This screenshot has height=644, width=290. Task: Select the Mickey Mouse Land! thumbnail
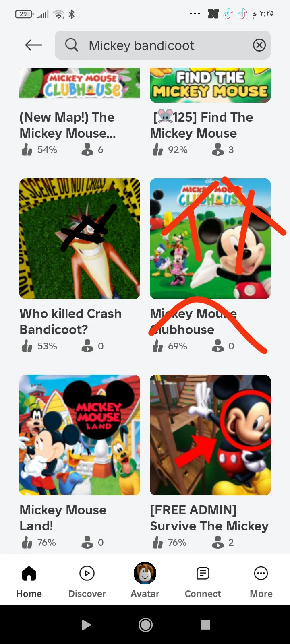[x=80, y=435]
